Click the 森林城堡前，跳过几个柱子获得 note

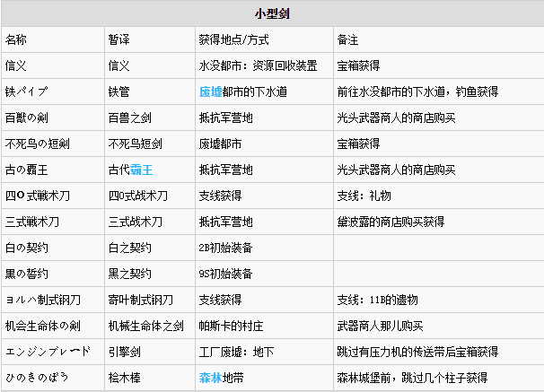412,378
